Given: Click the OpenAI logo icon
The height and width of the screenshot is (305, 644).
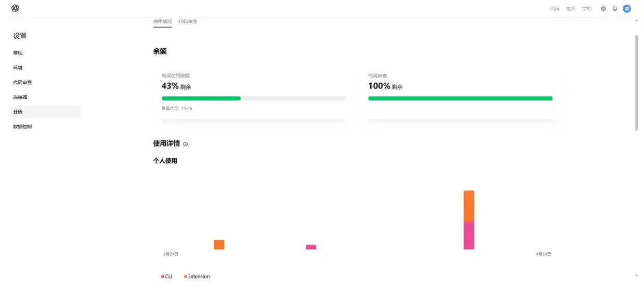Looking at the screenshot, I should click(15, 8).
